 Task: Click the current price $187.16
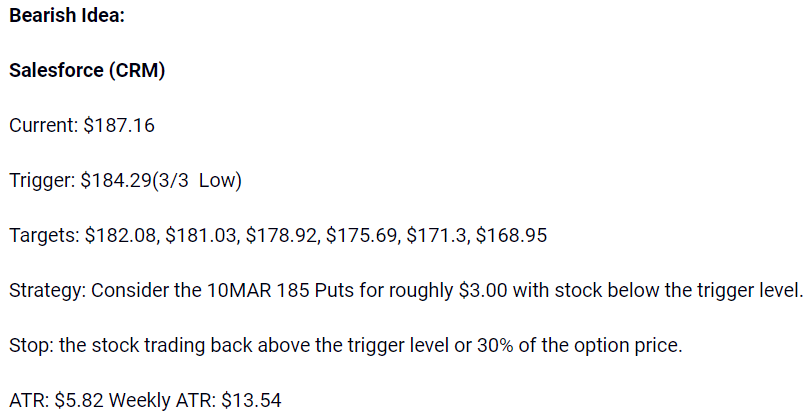(x=119, y=125)
